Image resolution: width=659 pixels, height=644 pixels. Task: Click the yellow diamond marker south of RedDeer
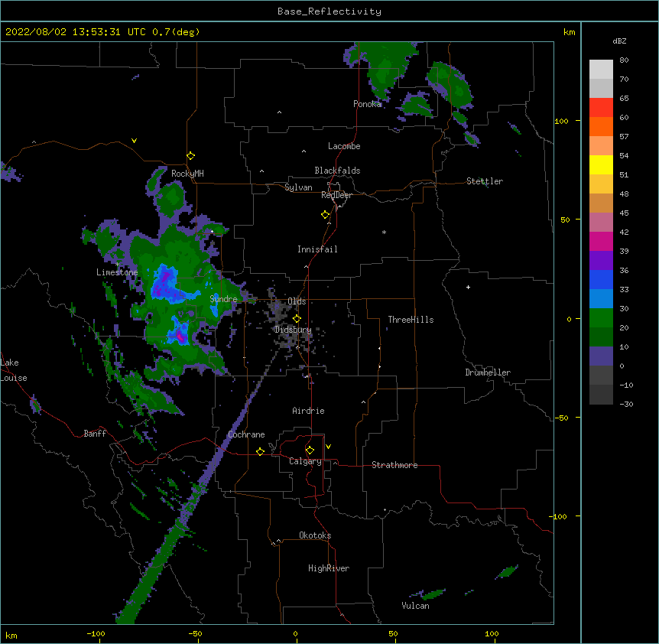326,215
